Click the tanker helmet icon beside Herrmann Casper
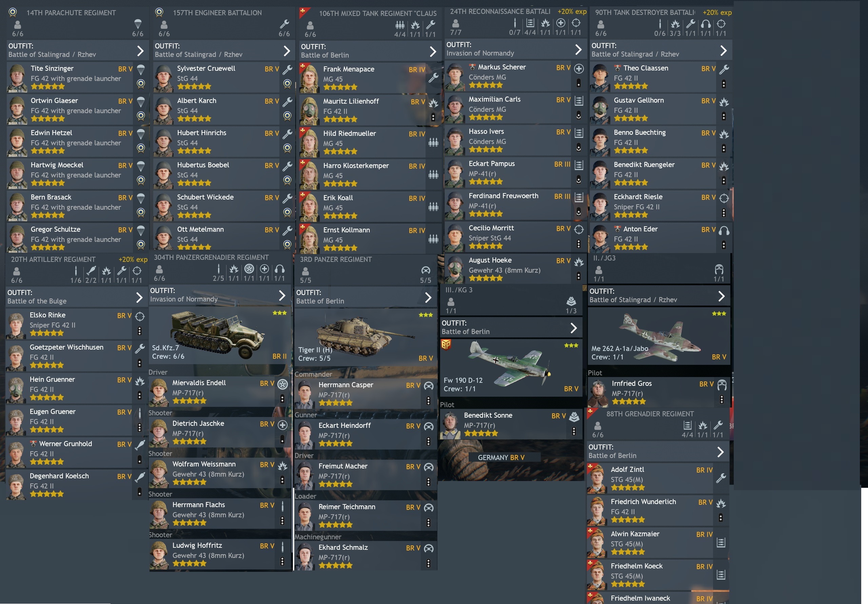The height and width of the screenshot is (604, 868). click(428, 386)
